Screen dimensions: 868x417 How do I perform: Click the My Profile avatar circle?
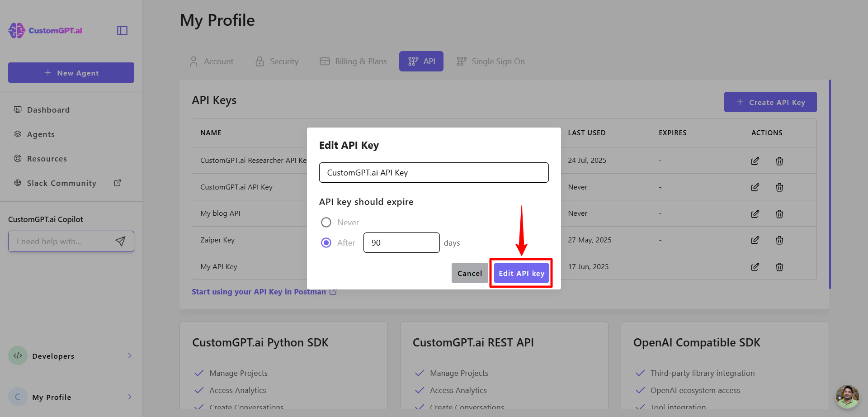[x=18, y=397]
